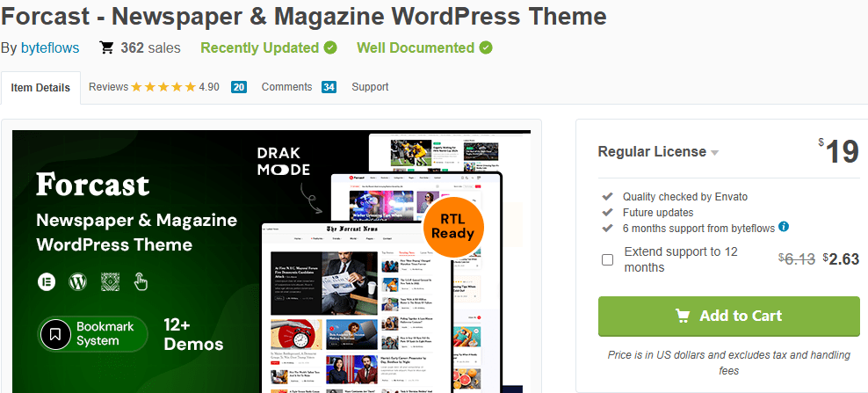Click the Well Documented check badge
This screenshot has height=393, width=868.
(486, 48)
